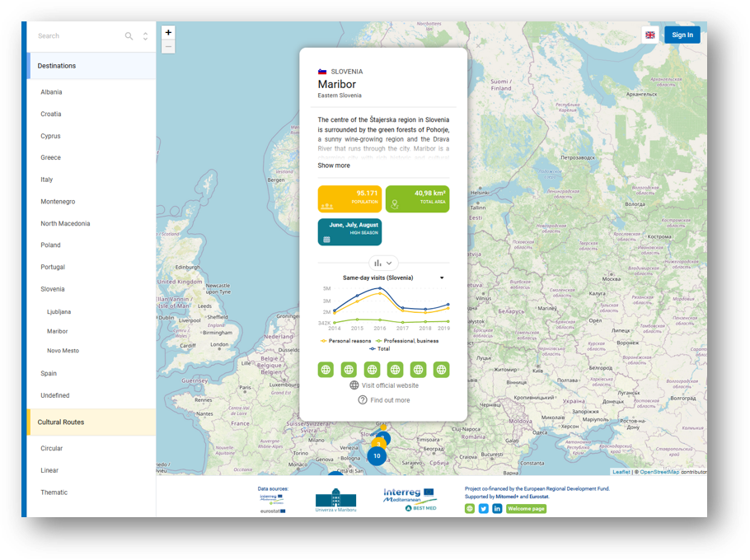Select Portugal in destinations list
The height and width of the screenshot is (560, 750).
(53, 267)
